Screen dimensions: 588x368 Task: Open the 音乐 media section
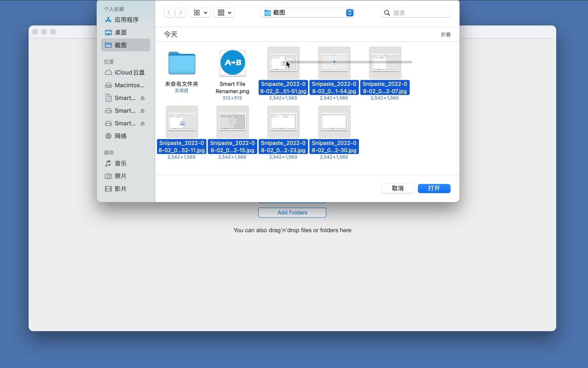pos(120,163)
